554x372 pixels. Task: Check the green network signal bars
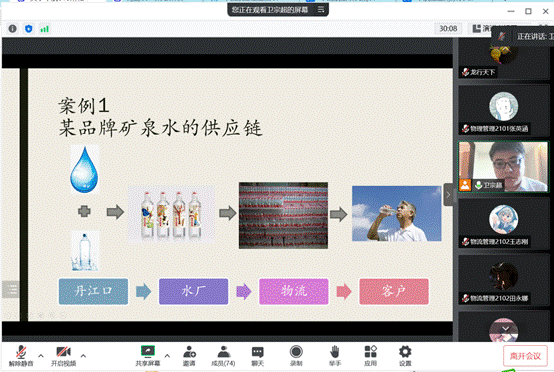click(x=45, y=29)
